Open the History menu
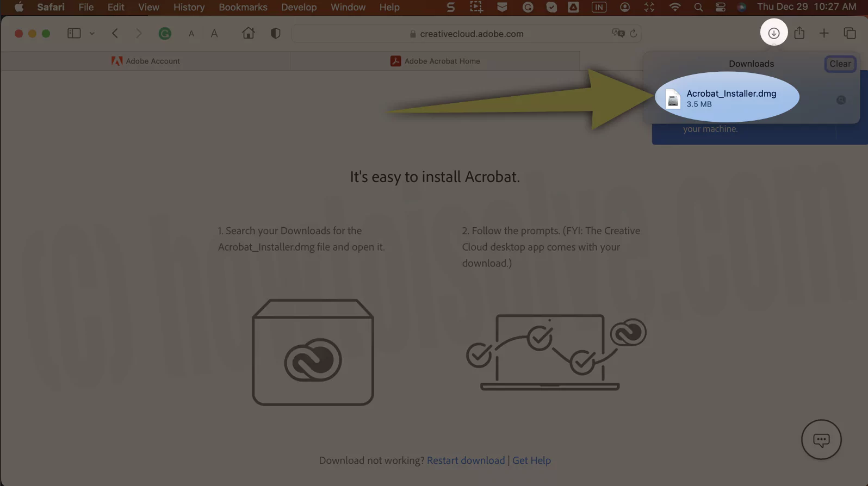868x486 pixels. tap(189, 7)
